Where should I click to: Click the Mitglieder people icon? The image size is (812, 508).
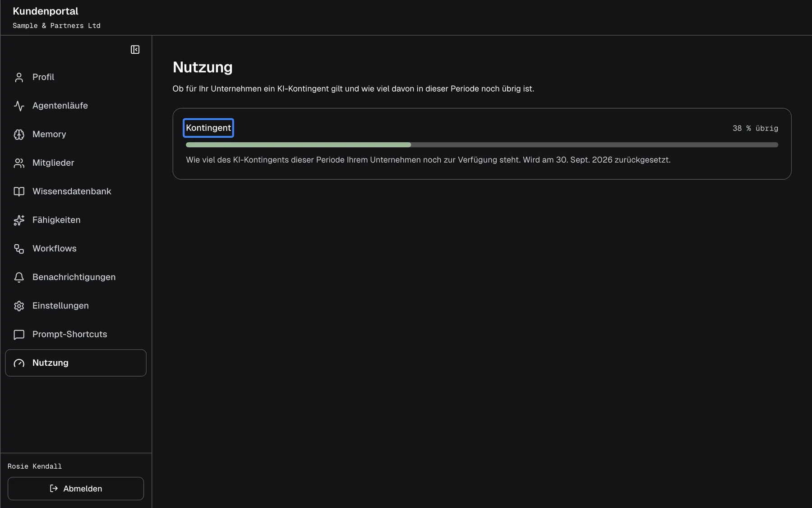click(x=19, y=163)
